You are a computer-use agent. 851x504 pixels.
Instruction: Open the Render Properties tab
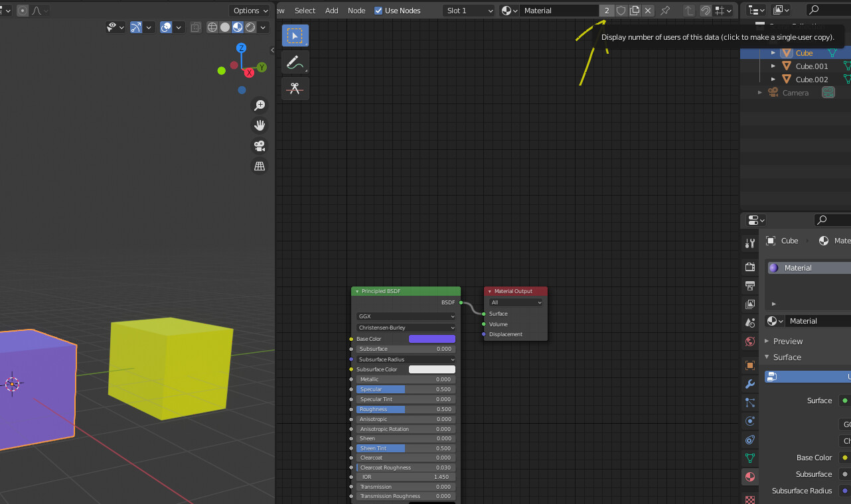pos(749,266)
